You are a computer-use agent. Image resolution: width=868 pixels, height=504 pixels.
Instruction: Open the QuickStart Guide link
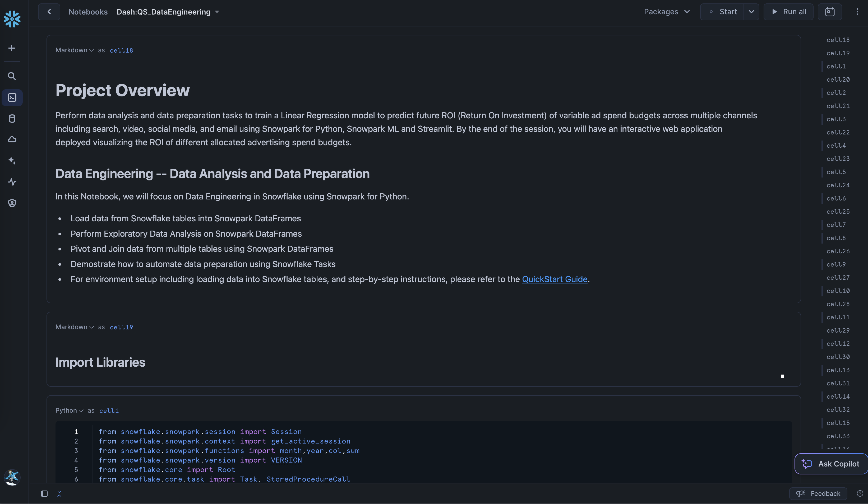pos(555,279)
